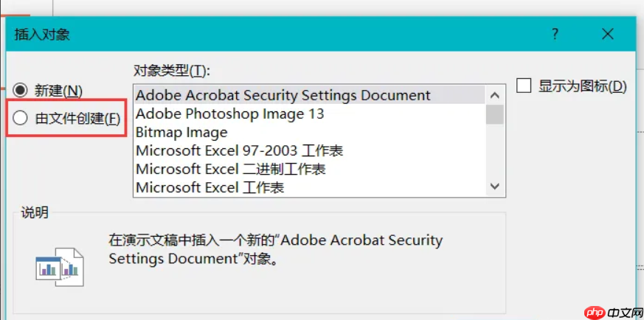Click the help question mark button

pyautogui.click(x=555, y=34)
